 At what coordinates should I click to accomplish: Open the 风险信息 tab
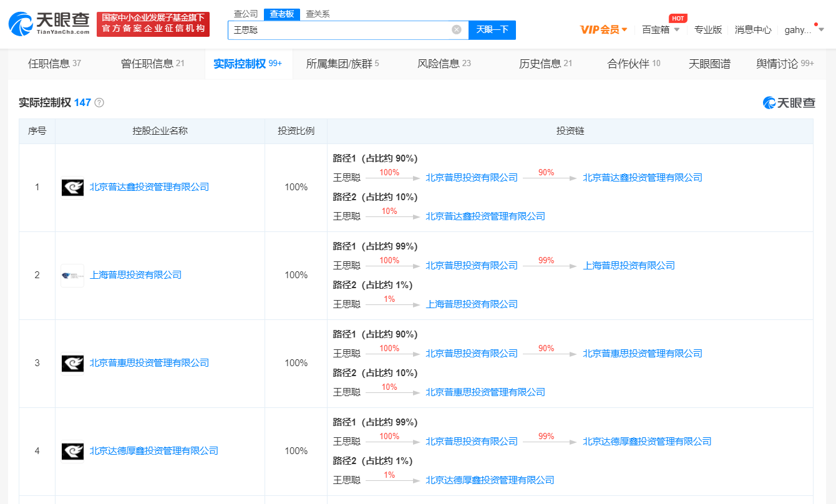pos(444,64)
